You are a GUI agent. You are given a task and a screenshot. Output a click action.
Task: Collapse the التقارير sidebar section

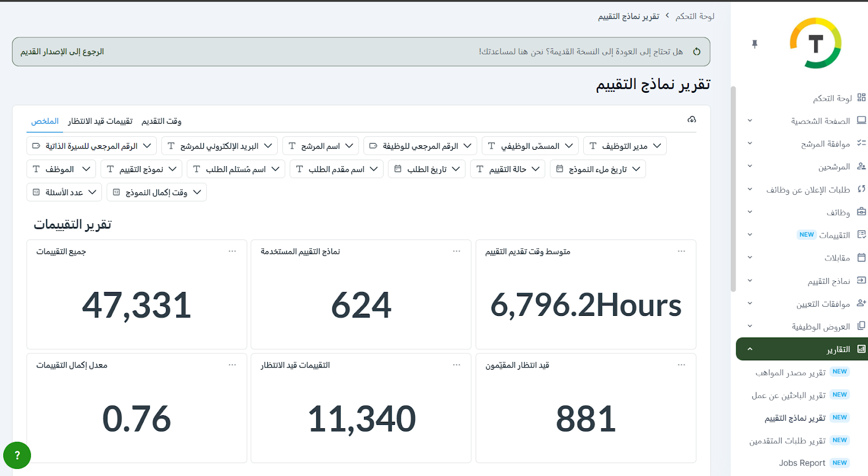(750, 349)
